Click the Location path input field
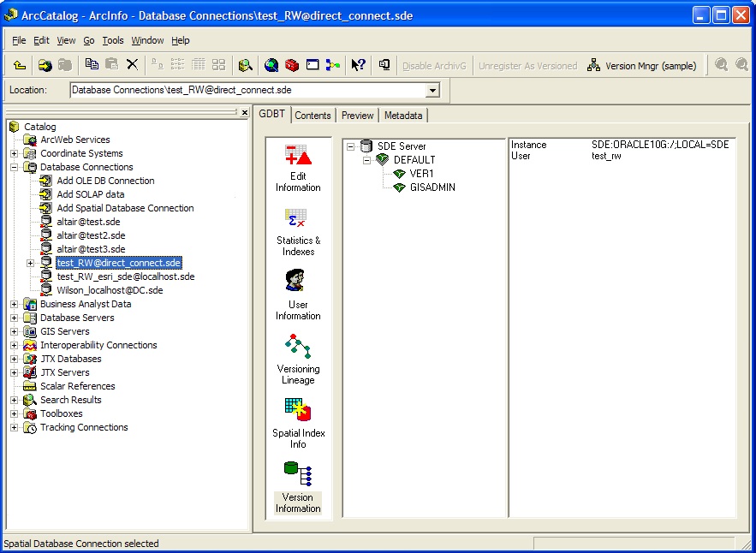 (x=249, y=90)
